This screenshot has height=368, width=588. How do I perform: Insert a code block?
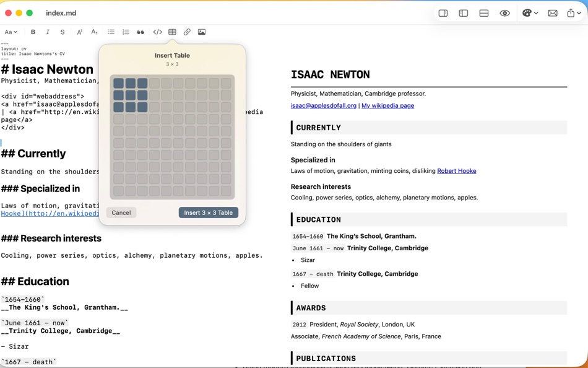157,32
